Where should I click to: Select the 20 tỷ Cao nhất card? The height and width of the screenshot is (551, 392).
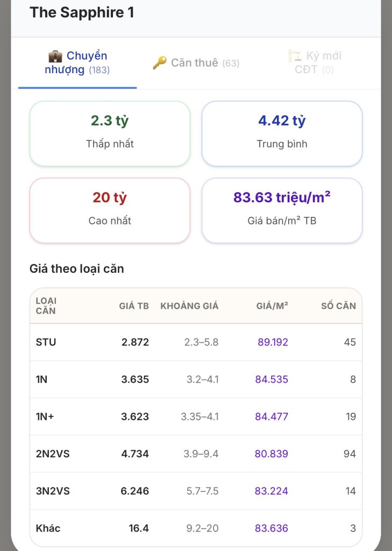110,210
